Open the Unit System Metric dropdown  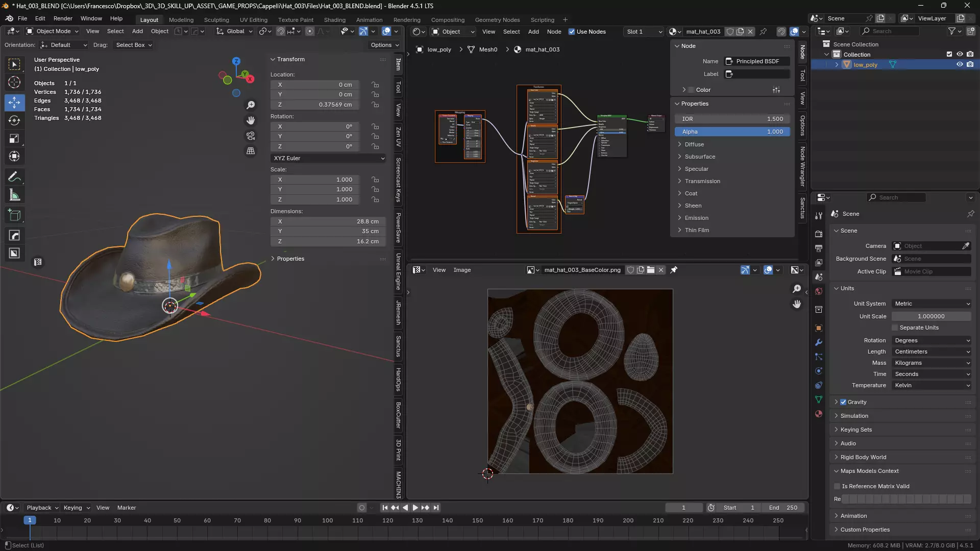coord(932,304)
